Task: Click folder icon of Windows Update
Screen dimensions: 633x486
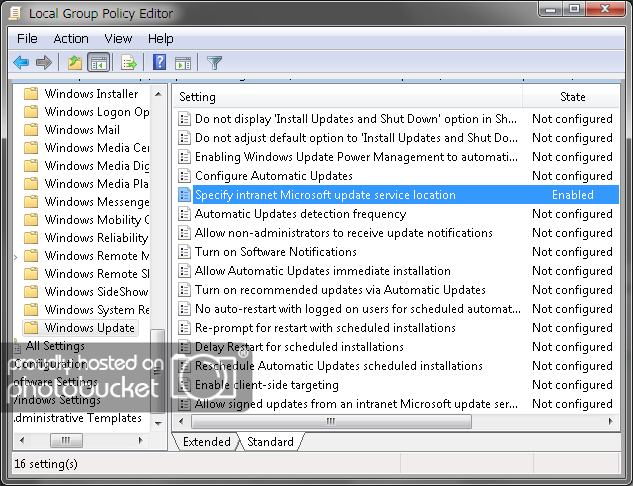Action: click(x=31, y=327)
